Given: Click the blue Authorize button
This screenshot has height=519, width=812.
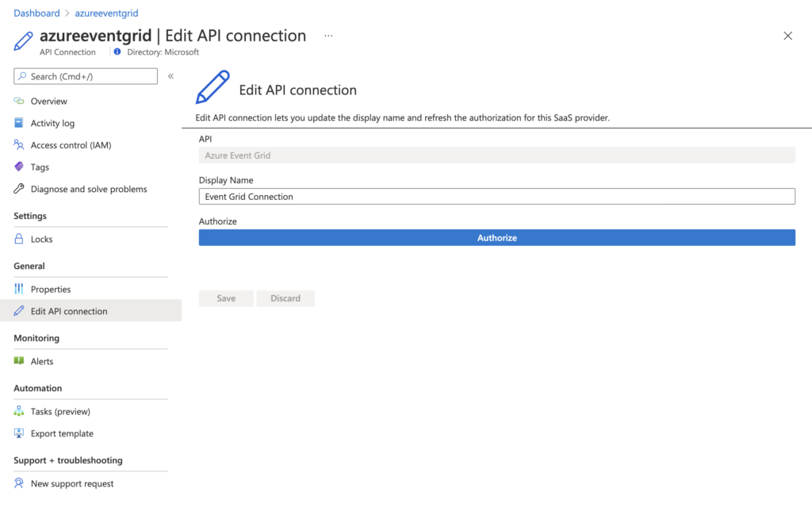Looking at the screenshot, I should pos(496,237).
